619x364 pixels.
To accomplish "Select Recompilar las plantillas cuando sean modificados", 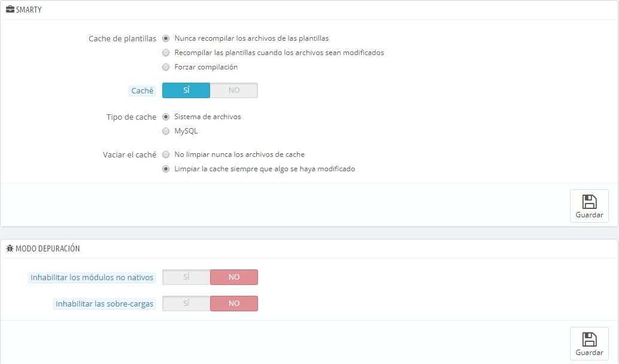I will pyautogui.click(x=166, y=53).
